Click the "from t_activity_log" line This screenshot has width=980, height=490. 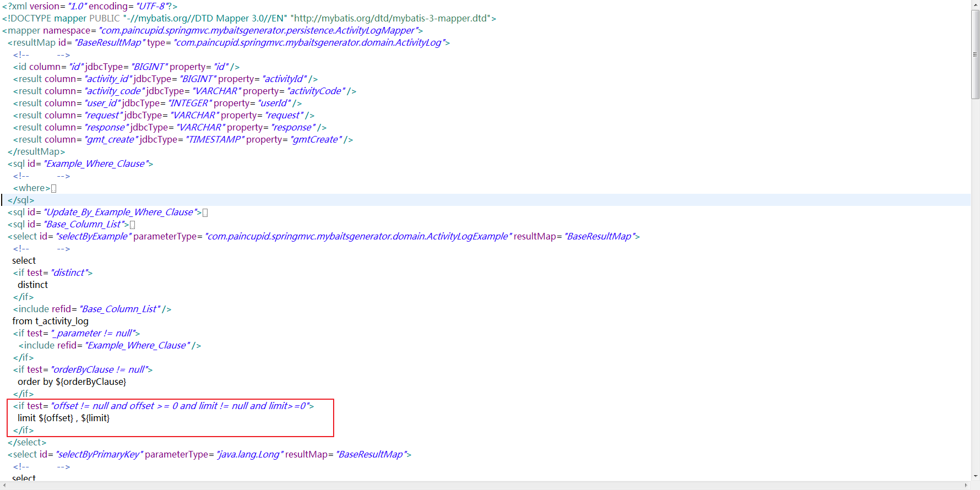[x=51, y=322]
